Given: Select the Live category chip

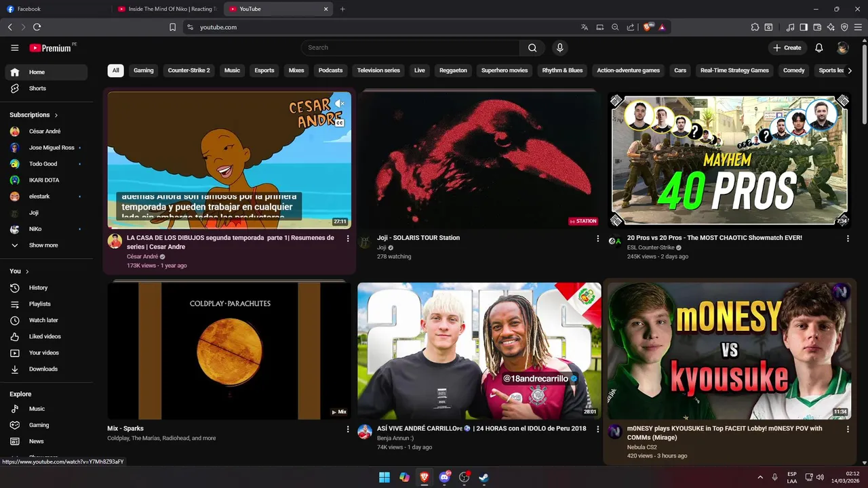Looking at the screenshot, I should point(420,70).
